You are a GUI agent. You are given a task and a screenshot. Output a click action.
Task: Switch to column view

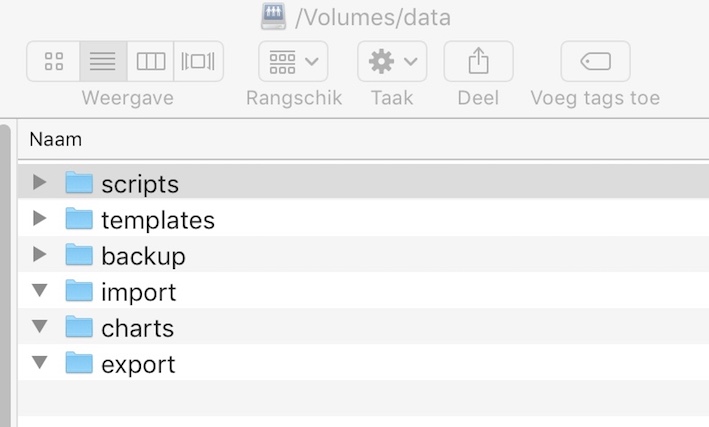[x=150, y=61]
